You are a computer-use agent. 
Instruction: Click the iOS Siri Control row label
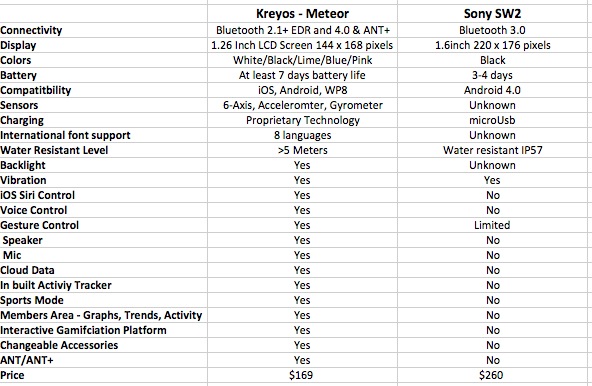pos(37,195)
